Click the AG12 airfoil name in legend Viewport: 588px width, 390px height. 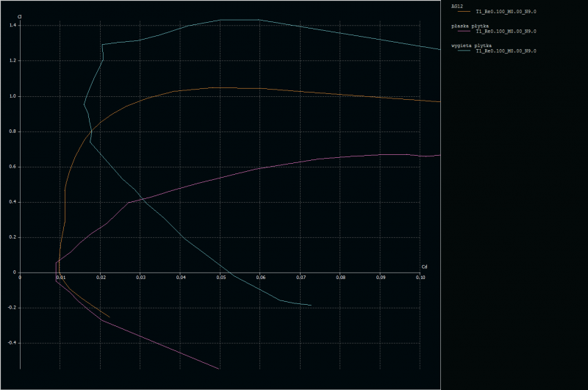click(x=457, y=6)
